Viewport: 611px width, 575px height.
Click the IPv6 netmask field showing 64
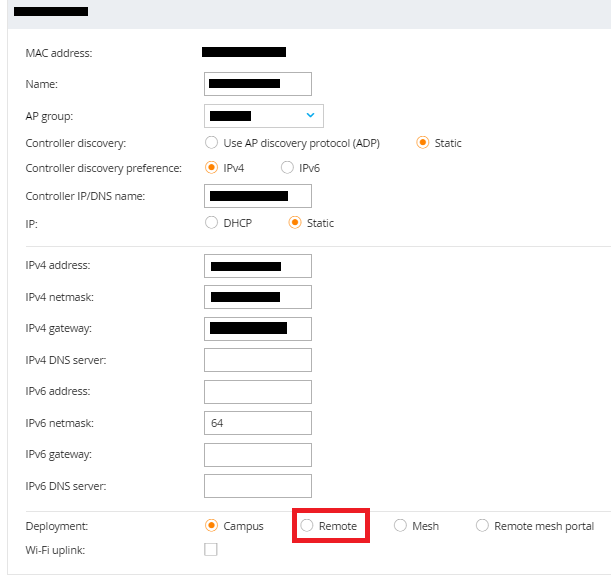point(258,423)
